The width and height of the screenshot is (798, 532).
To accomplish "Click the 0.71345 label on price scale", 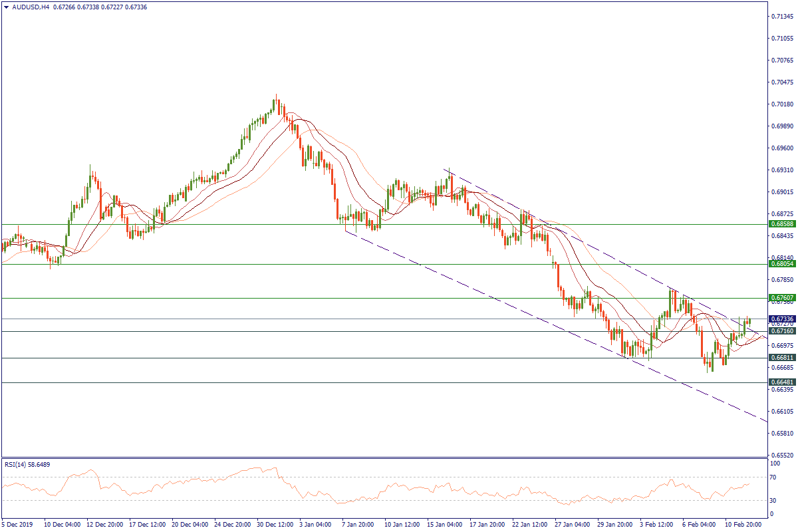I will coord(783,16).
